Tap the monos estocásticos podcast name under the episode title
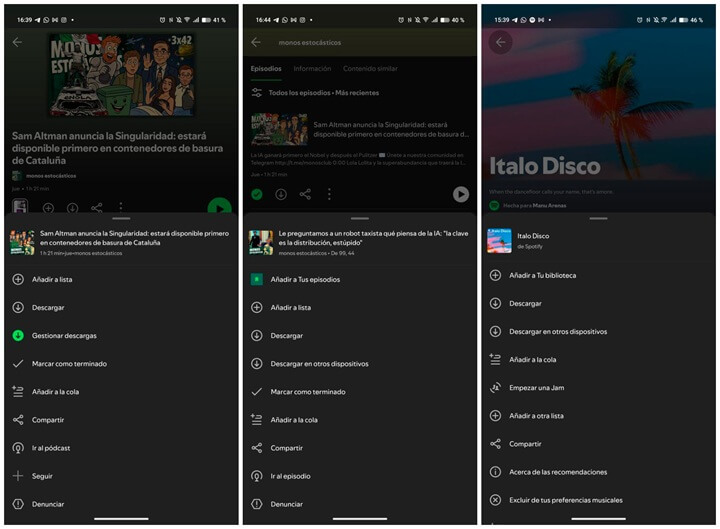Image resolution: width=720 pixels, height=529 pixels. click(51, 176)
